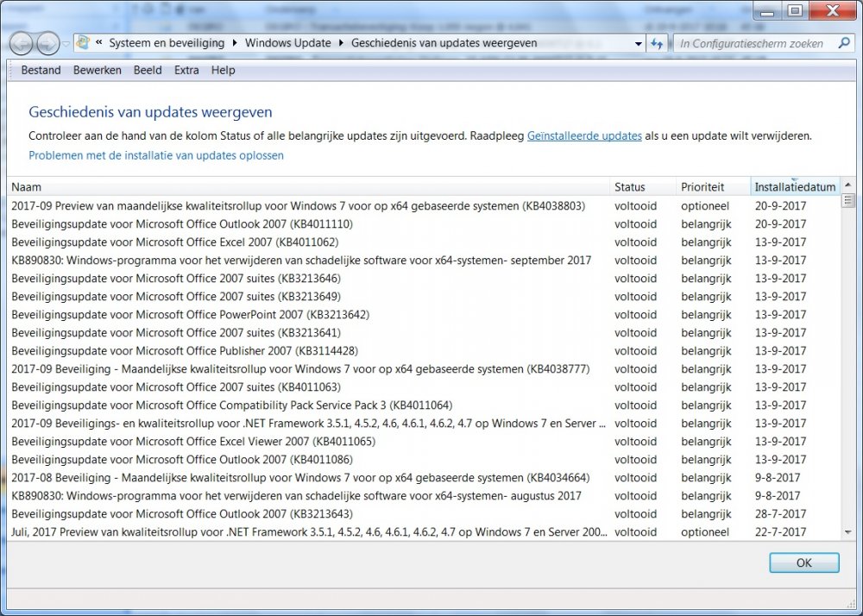Click the Back navigation arrow
This screenshot has height=616, width=863.
tap(22, 43)
